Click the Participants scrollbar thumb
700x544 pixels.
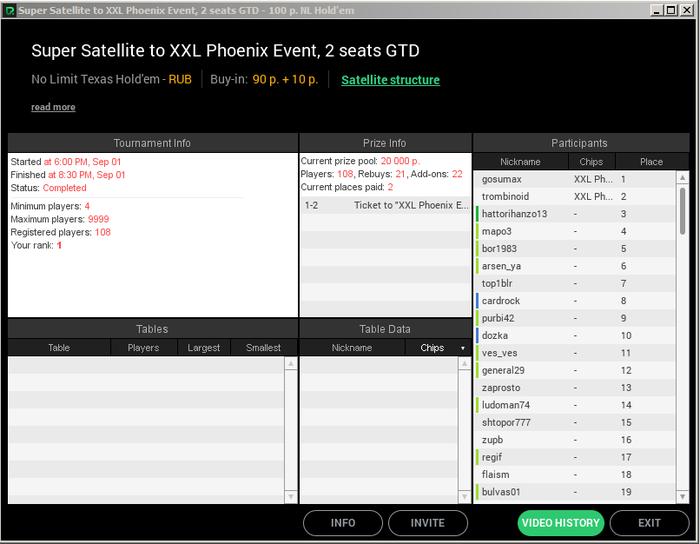[682, 211]
